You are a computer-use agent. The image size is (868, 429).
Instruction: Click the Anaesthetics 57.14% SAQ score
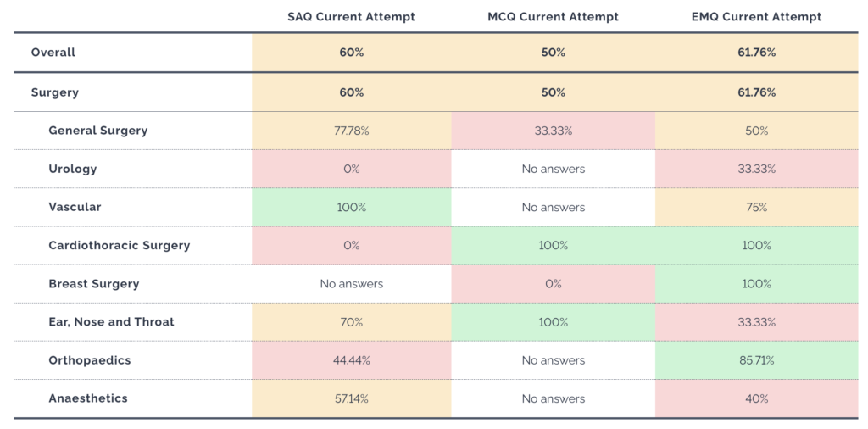(351, 398)
